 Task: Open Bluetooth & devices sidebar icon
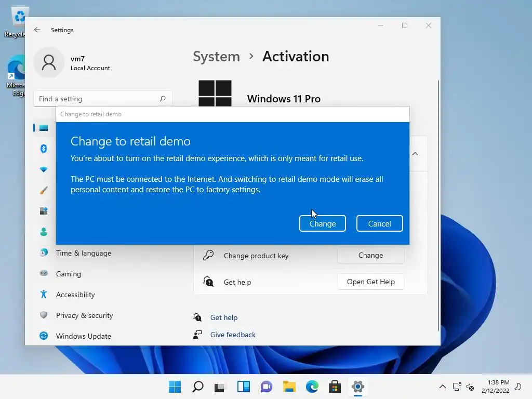(44, 149)
